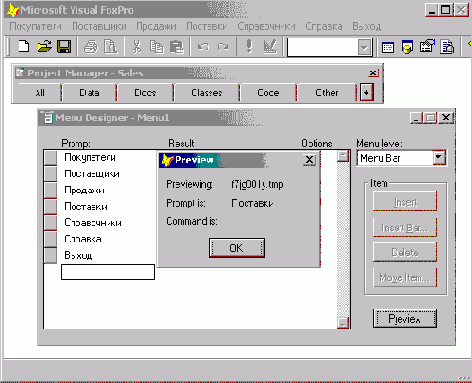Click the Delete button in Item group
The height and width of the screenshot is (383, 472).
405,252
